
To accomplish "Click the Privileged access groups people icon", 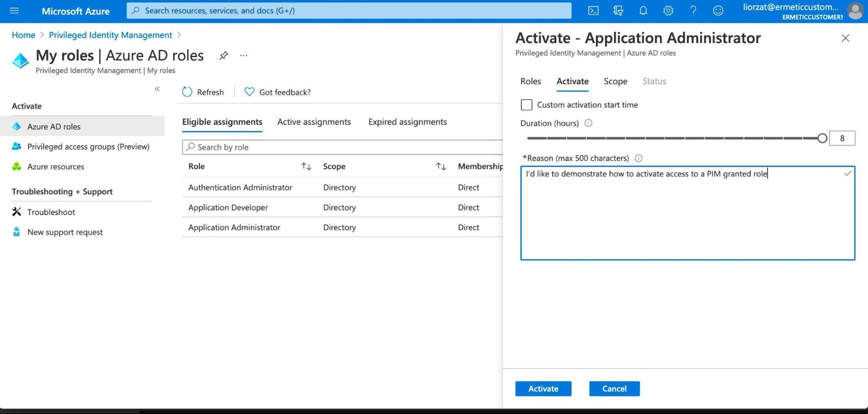I will click(17, 146).
